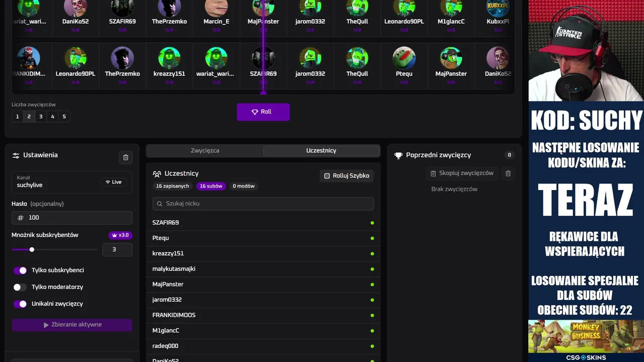Switch to the Zwycięzca tab
The image size is (644, 362).
pyautogui.click(x=205, y=151)
